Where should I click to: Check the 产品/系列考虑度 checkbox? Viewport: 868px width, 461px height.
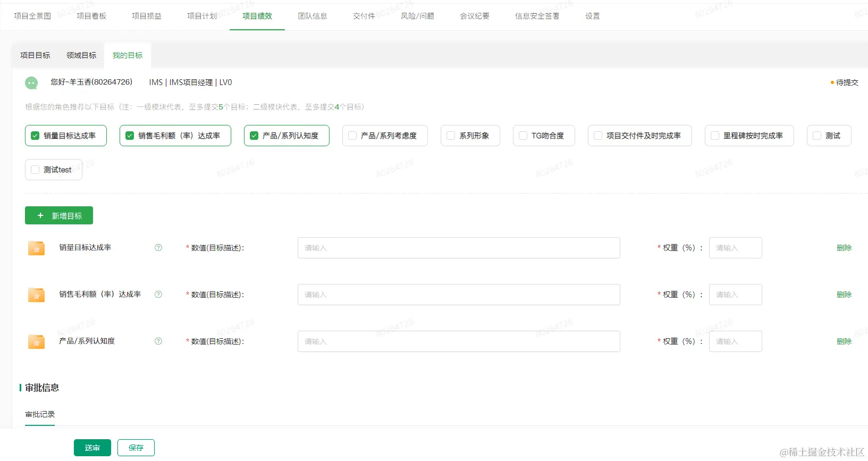[x=352, y=136]
